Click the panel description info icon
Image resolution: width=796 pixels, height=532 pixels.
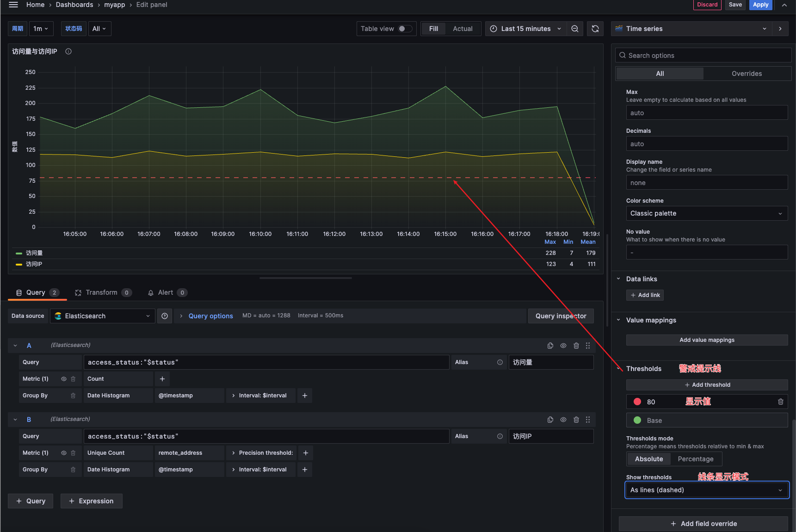click(x=68, y=51)
